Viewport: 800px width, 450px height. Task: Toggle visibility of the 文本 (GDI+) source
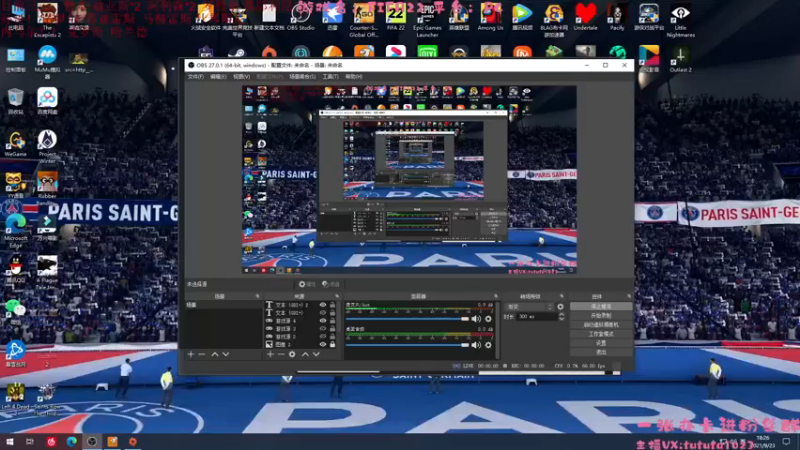pyautogui.click(x=322, y=313)
